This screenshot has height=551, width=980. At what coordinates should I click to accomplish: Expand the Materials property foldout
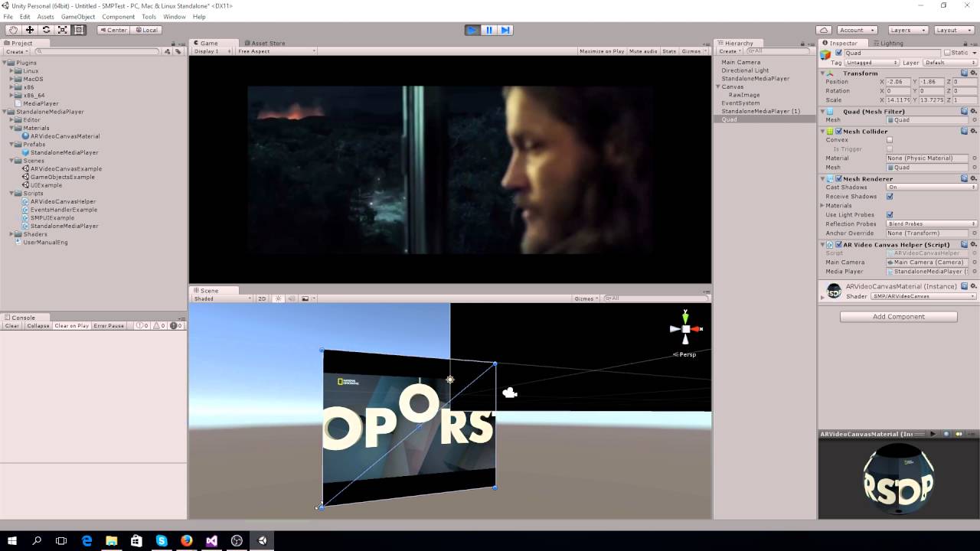pos(823,205)
